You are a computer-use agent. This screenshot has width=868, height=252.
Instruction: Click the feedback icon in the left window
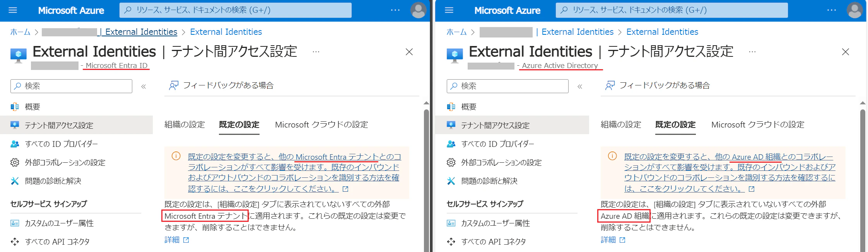(x=174, y=85)
